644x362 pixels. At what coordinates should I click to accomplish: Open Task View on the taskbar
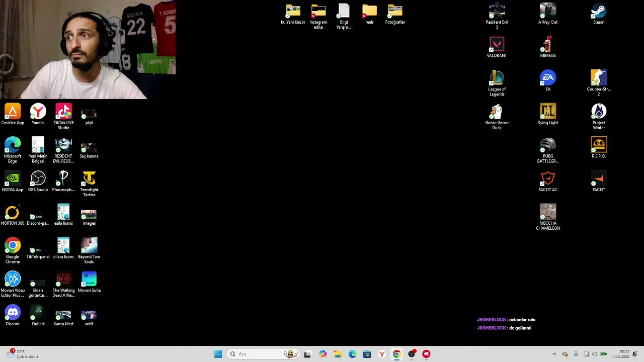tap(307, 354)
